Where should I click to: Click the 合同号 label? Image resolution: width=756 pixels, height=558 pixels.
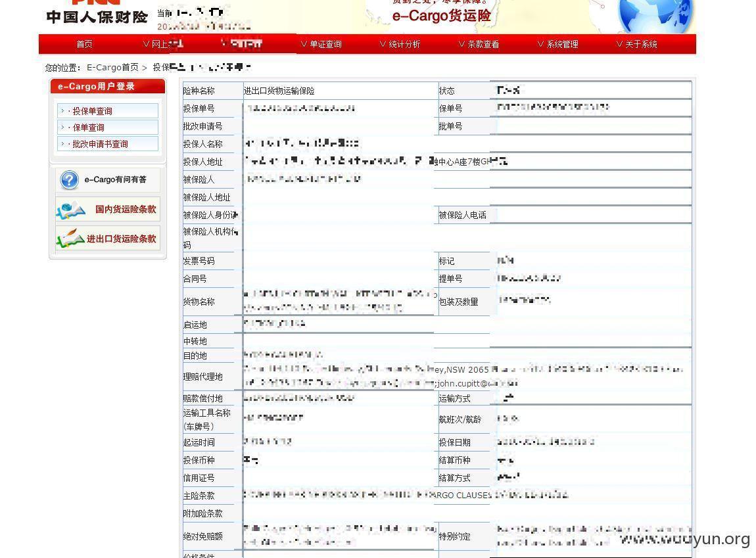point(195,279)
